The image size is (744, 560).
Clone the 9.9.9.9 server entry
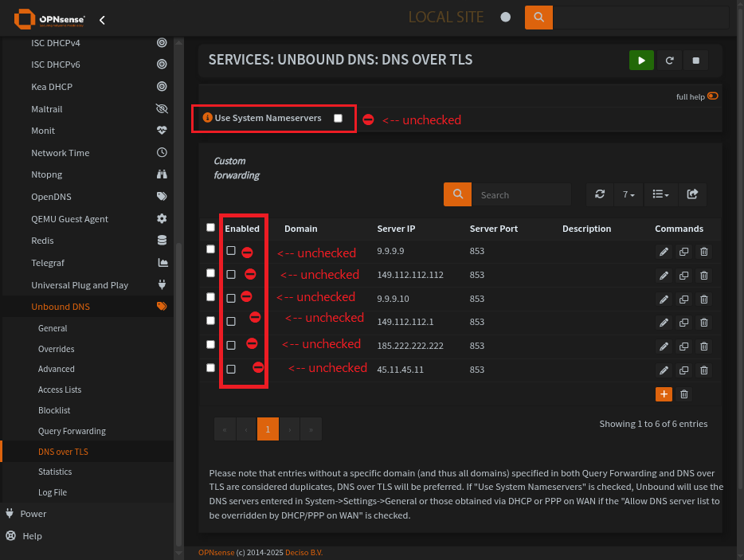pos(683,252)
